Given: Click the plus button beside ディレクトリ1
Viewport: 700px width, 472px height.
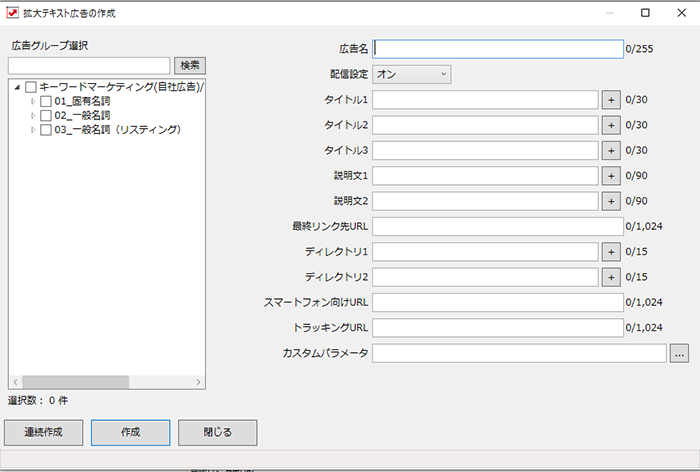Looking at the screenshot, I should (611, 252).
